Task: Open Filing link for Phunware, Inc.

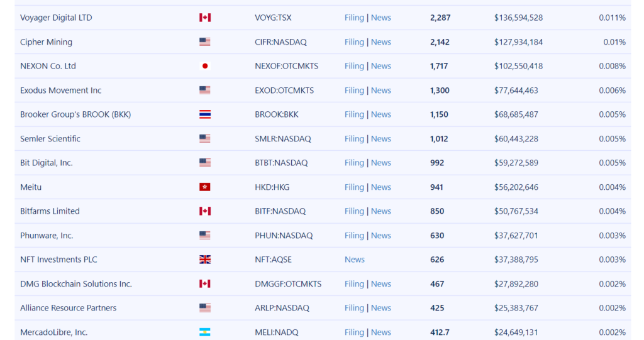Action: pos(354,236)
